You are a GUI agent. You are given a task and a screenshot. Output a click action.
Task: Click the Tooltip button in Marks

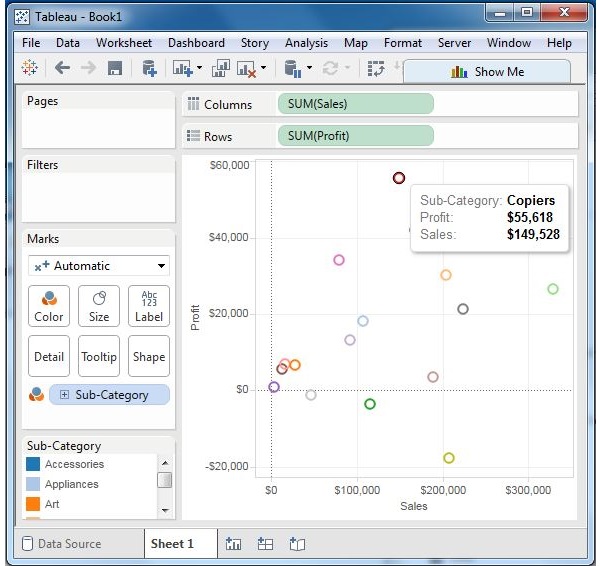pos(99,356)
